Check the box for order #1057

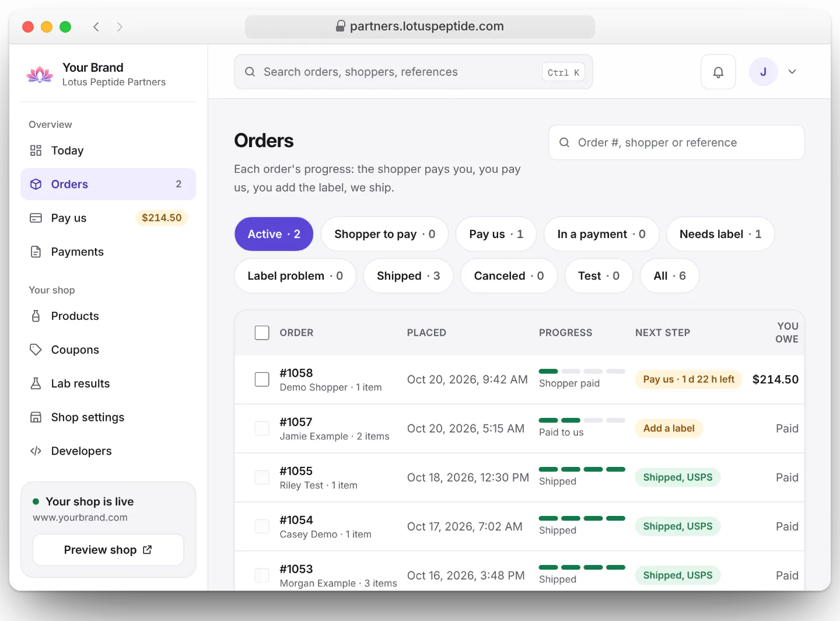tap(262, 428)
